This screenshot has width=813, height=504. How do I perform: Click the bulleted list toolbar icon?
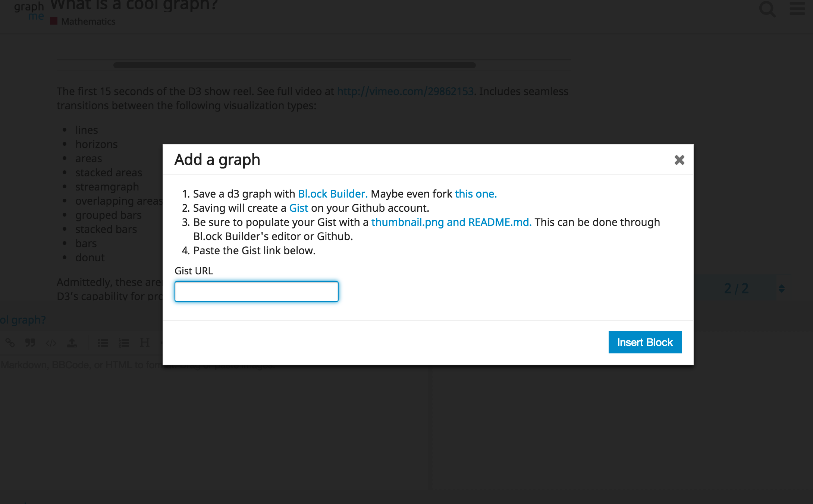pos(103,343)
